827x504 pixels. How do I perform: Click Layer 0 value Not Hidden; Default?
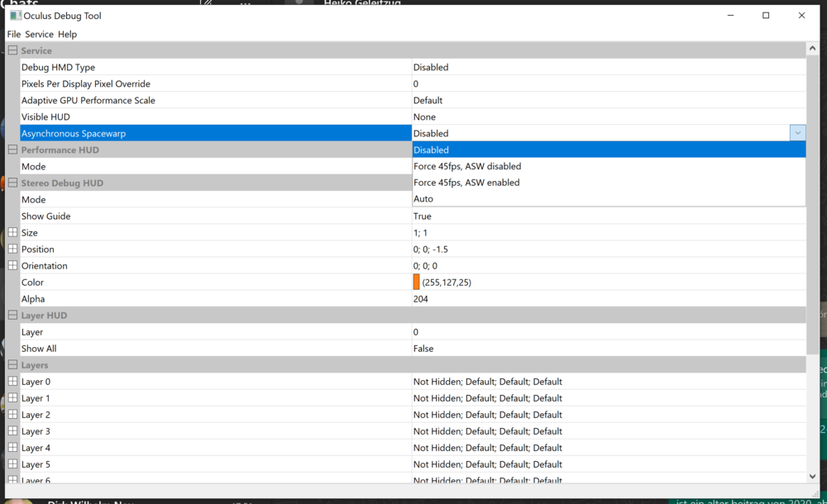click(488, 382)
